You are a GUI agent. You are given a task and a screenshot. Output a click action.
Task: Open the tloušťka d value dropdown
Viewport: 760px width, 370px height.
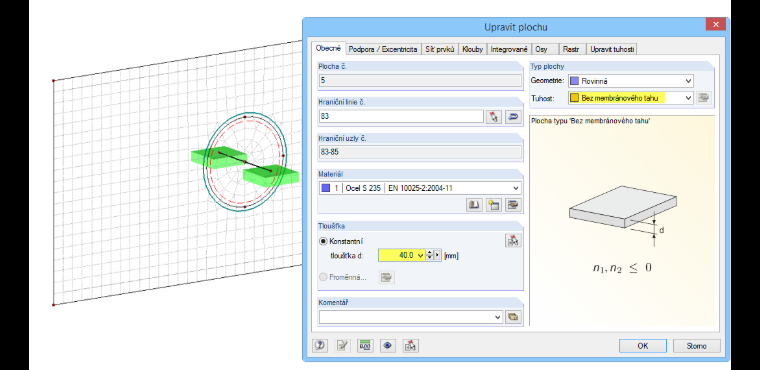click(x=420, y=255)
